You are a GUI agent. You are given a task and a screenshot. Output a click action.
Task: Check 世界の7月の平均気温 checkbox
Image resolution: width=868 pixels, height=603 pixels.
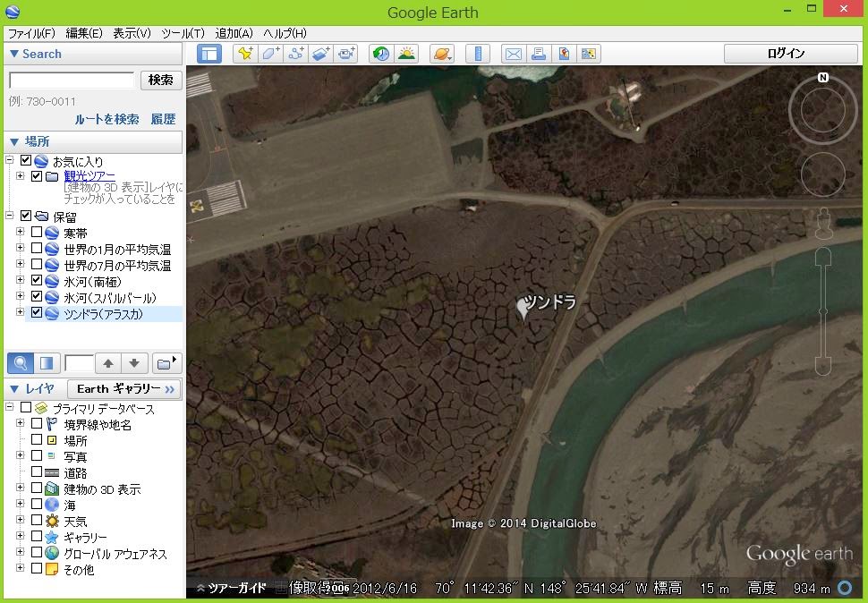[x=37, y=264]
